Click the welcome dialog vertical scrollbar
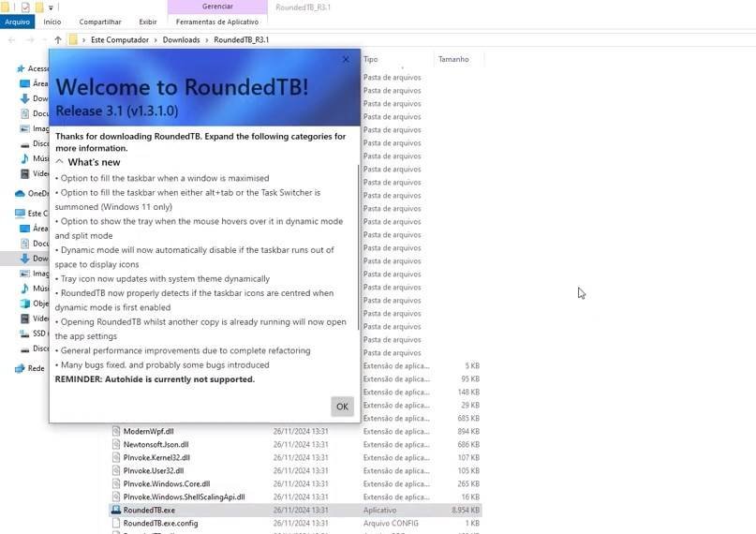756x534 pixels. 358,246
